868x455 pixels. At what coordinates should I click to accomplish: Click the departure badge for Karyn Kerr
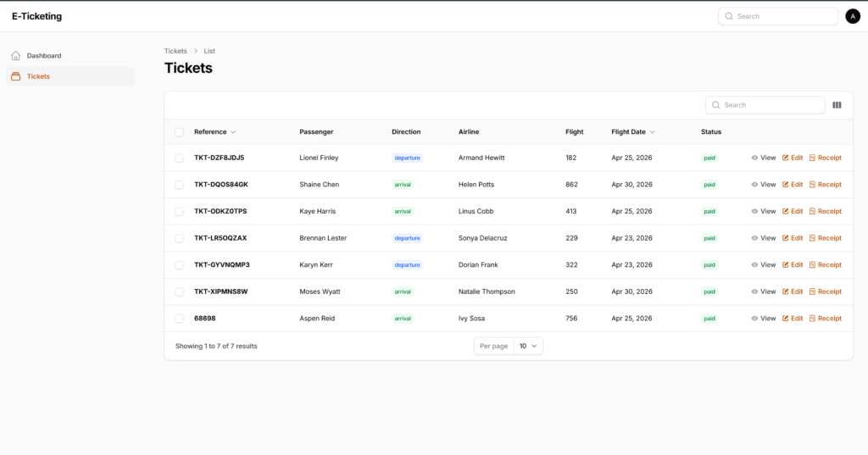[x=408, y=265]
